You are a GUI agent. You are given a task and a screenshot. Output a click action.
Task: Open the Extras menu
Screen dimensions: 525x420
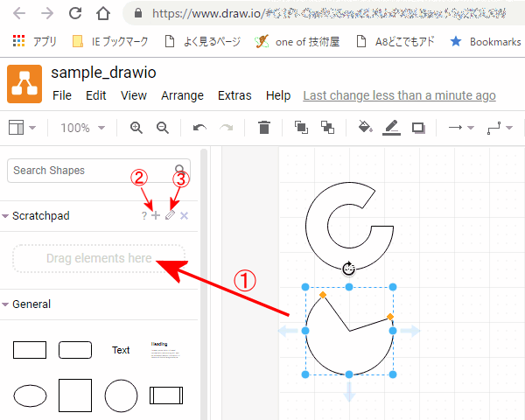pos(234,95)
